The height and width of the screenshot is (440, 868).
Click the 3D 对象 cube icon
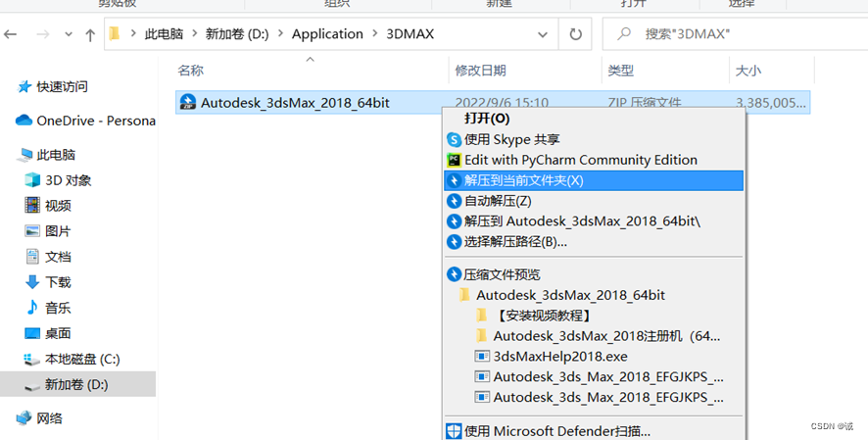(x=32, y=179)
